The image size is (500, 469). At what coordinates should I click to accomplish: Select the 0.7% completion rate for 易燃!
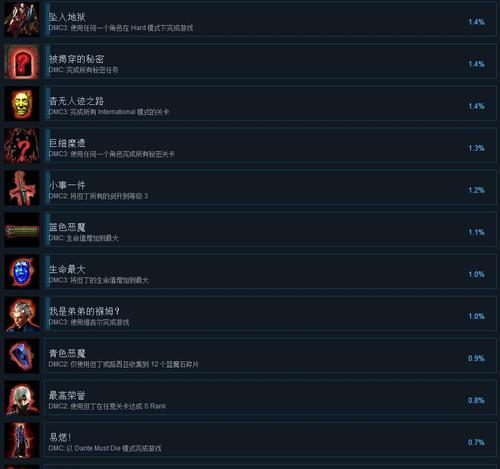476,442
